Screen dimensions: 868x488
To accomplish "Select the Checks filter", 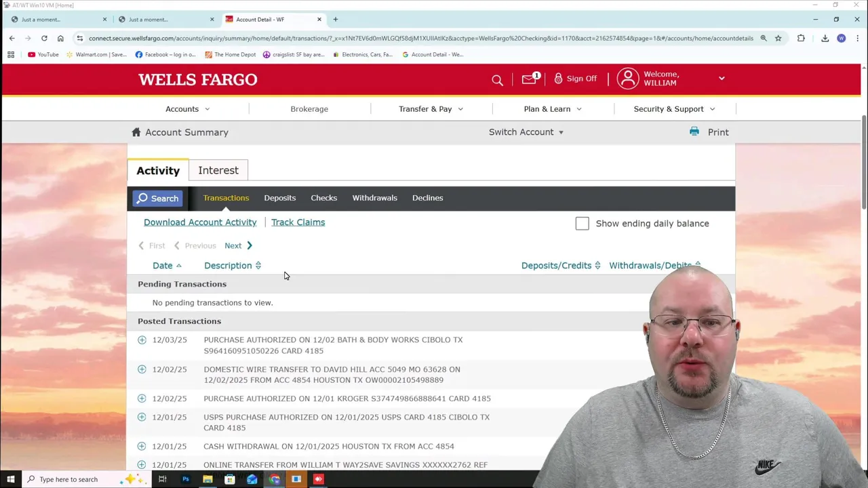I will tap(323, 198).
